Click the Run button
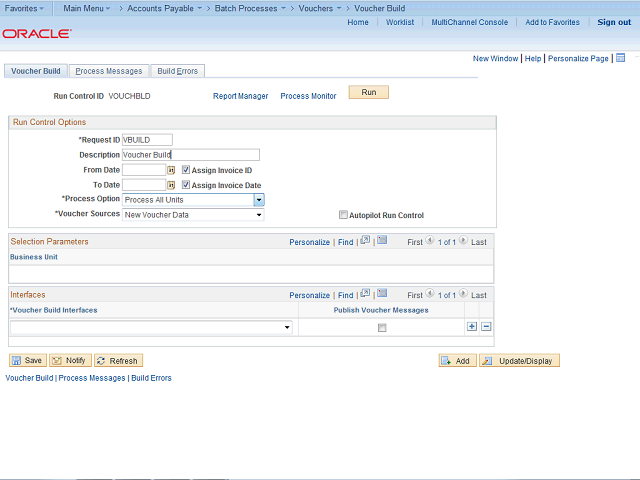Screen dimensions: 640x480 coord(369,92)
